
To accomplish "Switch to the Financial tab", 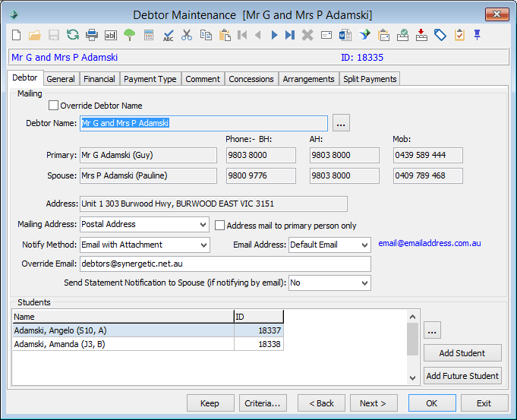I will pos(99,79).
